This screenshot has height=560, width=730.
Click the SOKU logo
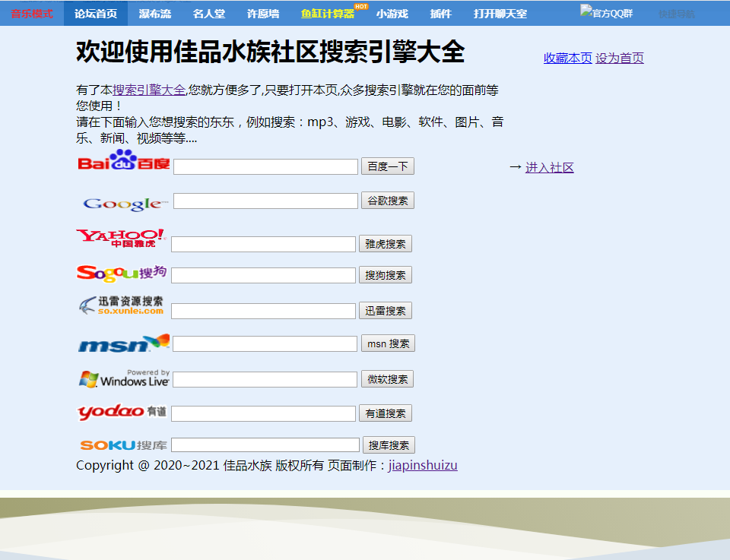(123, 445)
